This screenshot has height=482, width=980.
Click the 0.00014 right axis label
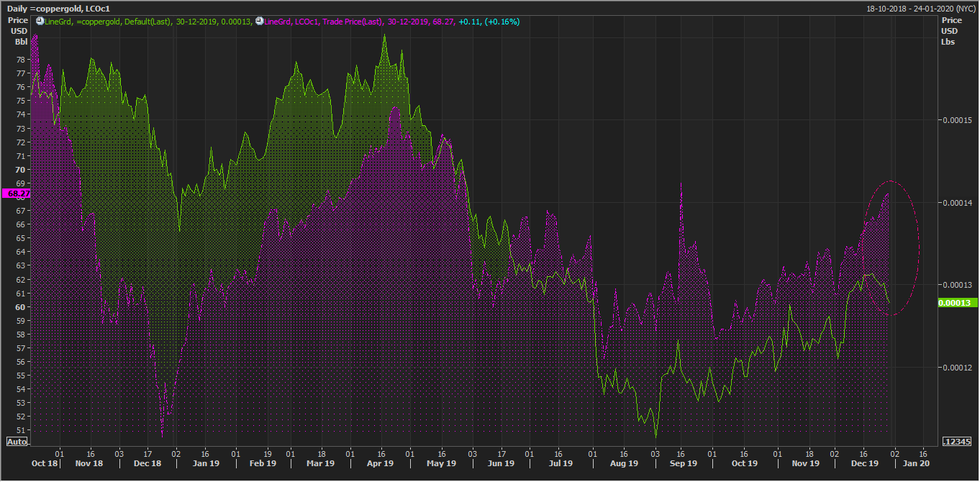pos(957,203)
